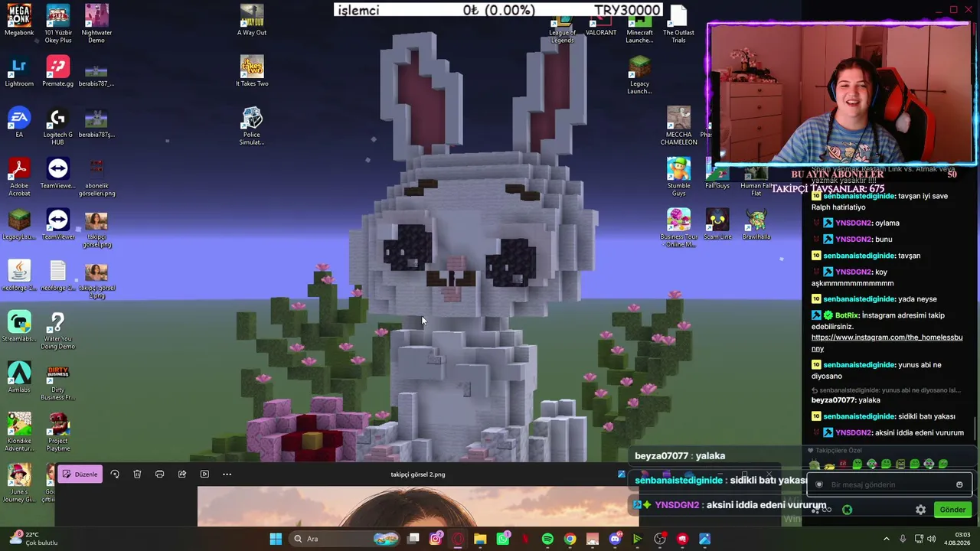Open the Logitech G HUB shortcut
Screen dimensions: 980x551
pos(57,126)
